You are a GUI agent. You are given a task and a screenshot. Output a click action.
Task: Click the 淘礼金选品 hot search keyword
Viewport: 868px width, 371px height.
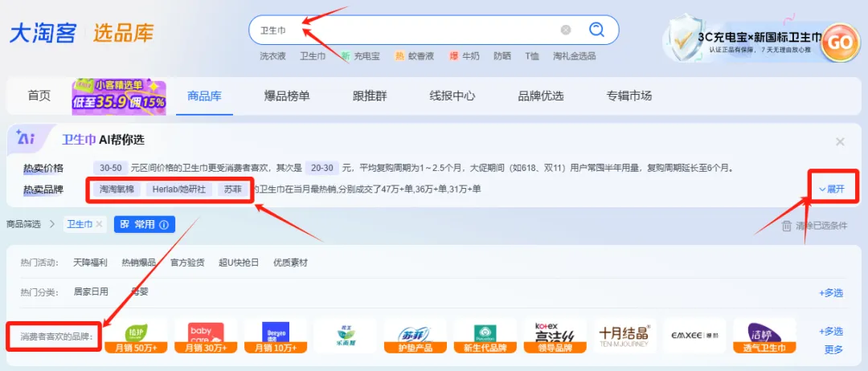pyautogui.click(x=575, y=56)
